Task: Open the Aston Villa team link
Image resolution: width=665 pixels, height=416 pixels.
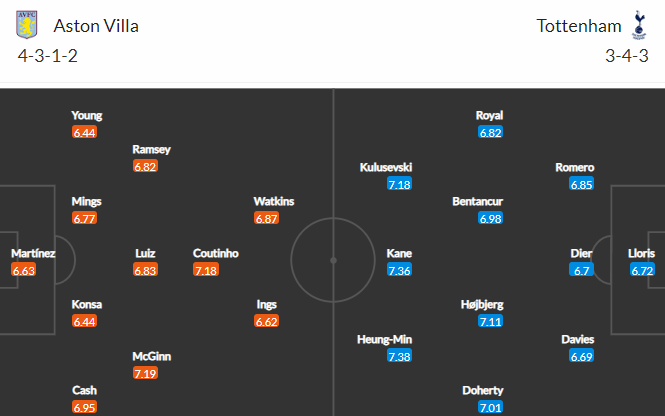Action: point(96,26)
